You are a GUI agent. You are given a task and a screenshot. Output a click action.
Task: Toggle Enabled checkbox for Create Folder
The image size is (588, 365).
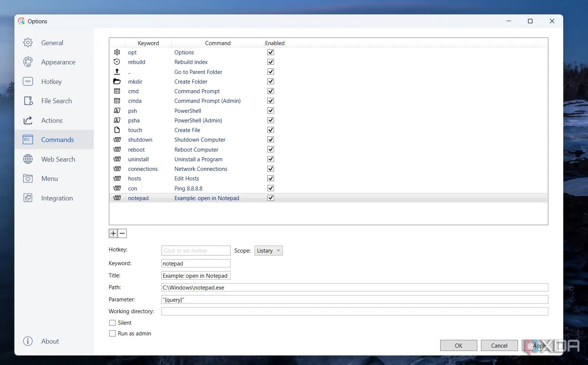click(271, 81)
